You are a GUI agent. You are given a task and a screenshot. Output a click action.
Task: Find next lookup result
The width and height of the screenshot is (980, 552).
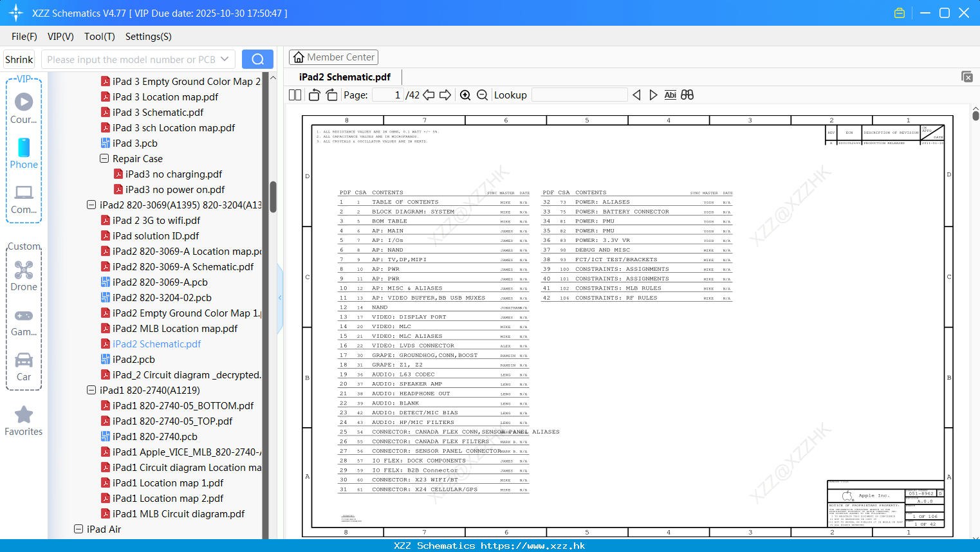coord(653,95)
